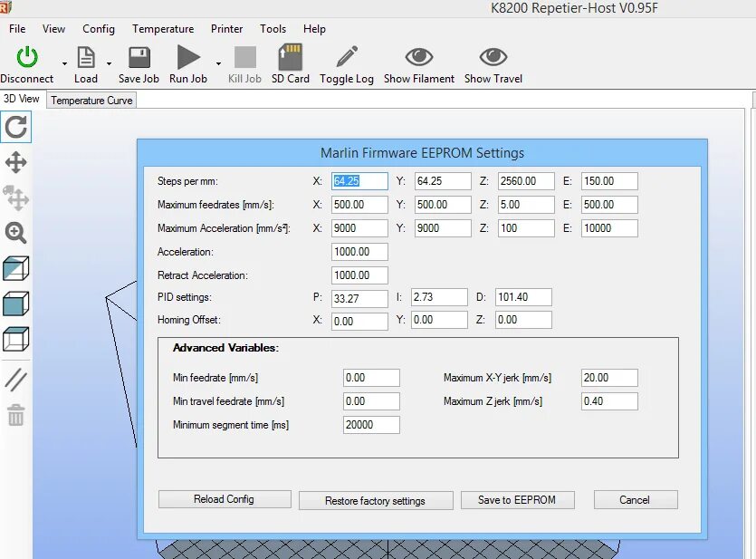
Task: Click the Homing Offset X field
Action: click(x=359, y=322)
